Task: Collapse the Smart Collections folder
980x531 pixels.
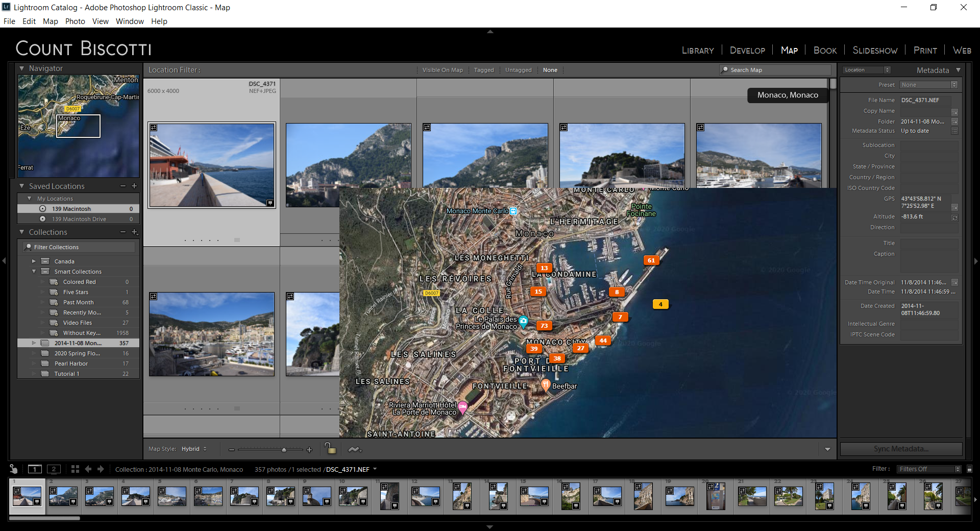Action: 34,271
